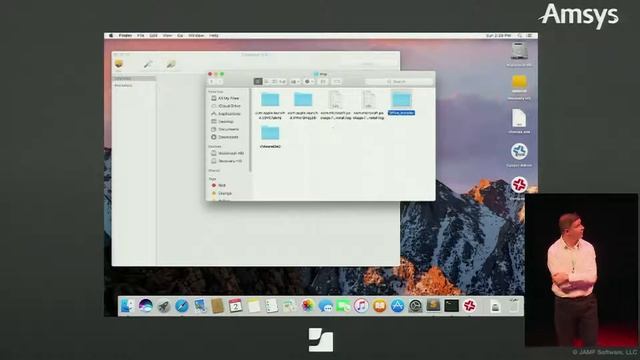The height and width of the screenshot is (360, 640).
Task: Open Mail stamp icon in Dock
Action: pyautogui.click(x=200, y=306)
